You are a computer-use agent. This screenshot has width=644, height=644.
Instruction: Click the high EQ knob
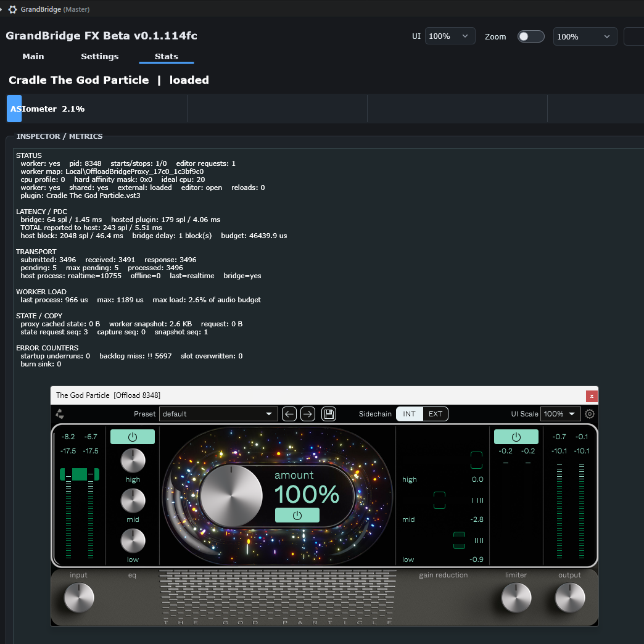(133, 460)
